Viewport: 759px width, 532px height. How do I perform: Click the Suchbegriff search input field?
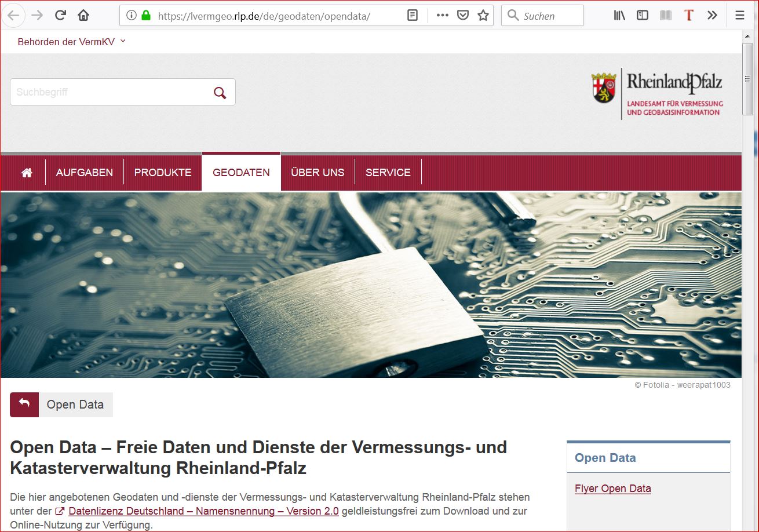tap(110, 92)
